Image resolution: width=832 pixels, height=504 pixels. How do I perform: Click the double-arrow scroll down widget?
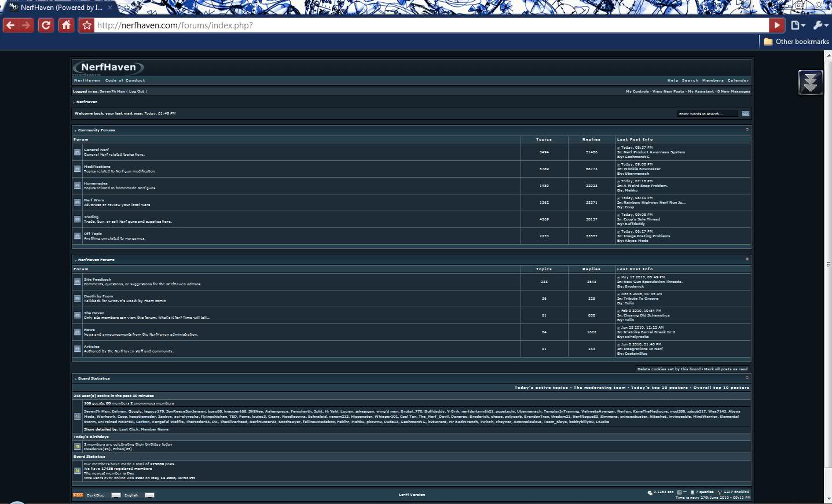coord(810,82)
